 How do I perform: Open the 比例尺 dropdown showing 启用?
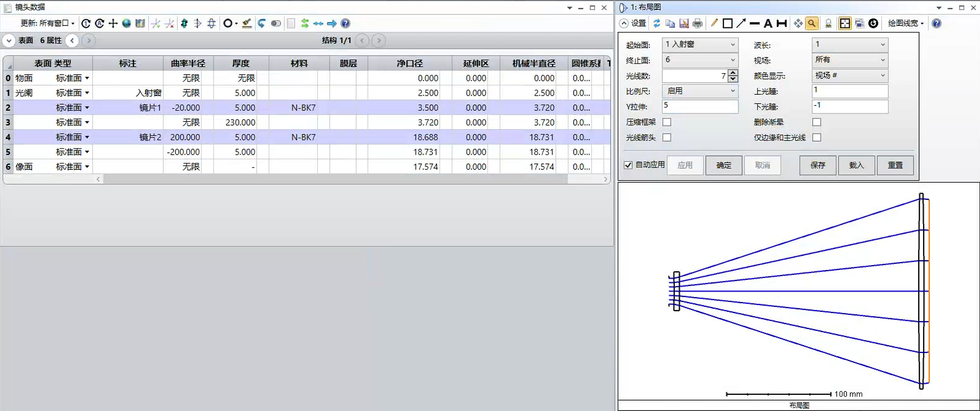click(x=700, y=91)
